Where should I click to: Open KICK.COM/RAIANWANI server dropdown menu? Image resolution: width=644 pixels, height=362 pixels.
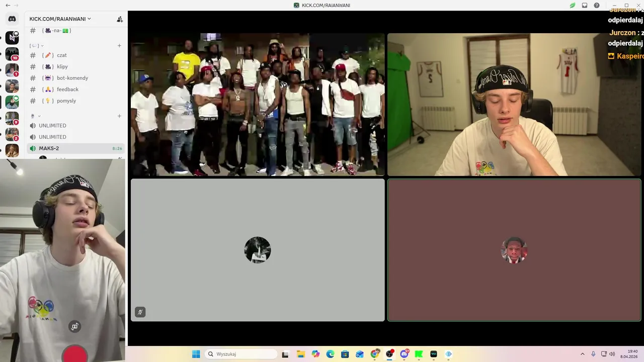tap(60, 19)
